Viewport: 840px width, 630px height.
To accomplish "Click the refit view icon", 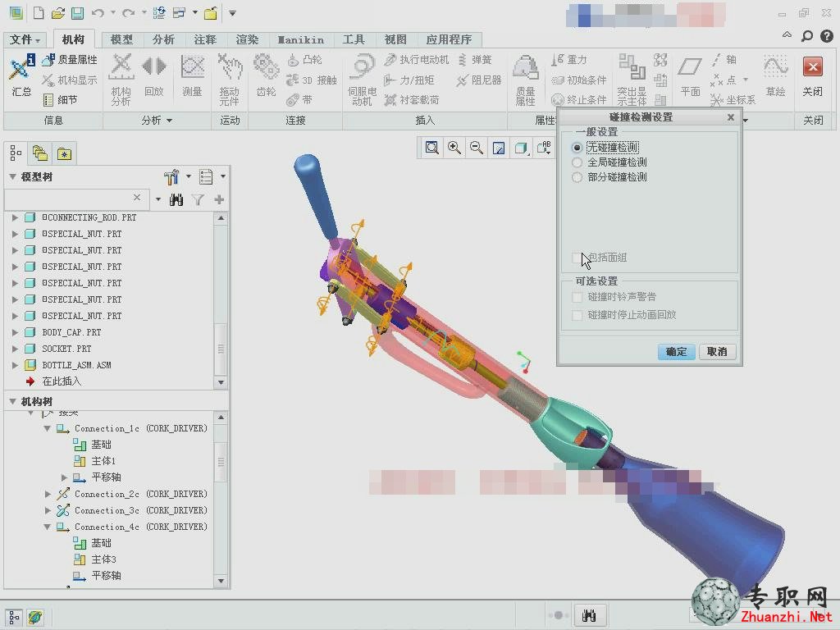I will point(431,148).
